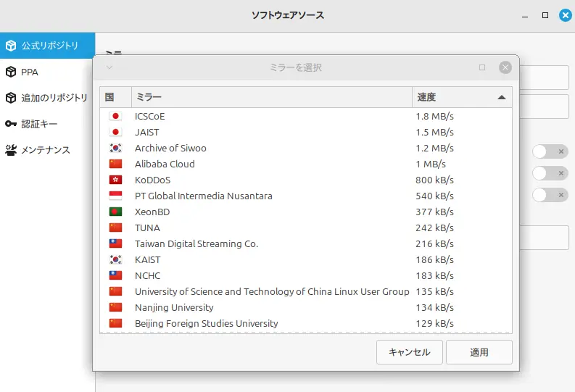Screen dimensions: 575x392
Task: Cancel with the キャンセル button
Action: (409, 352)
